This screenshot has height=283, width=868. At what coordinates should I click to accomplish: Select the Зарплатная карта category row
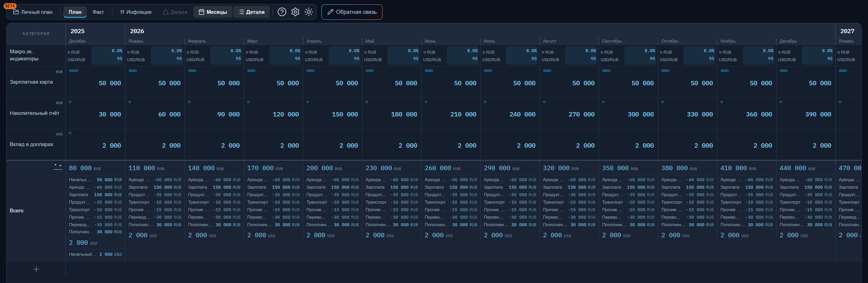click(x=36, y=82)
